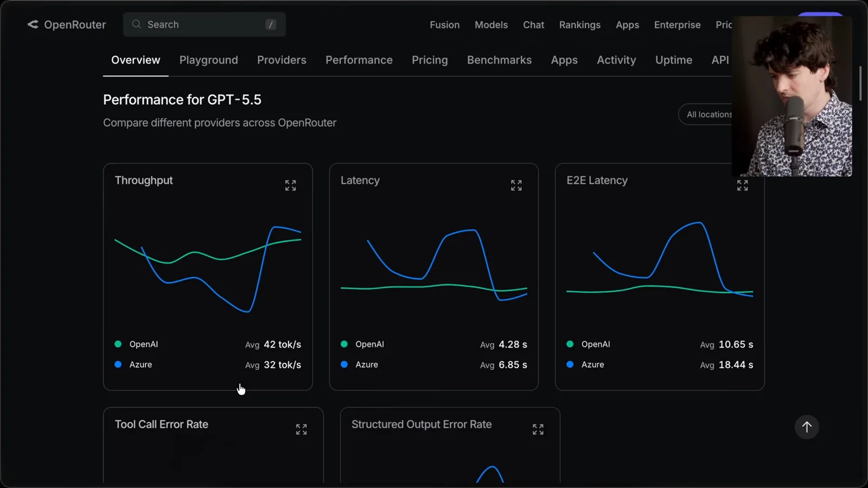868x488 pixels.
Task: Click the '10.65 s' OpenAI E2E value
Action: coord(736,344)
